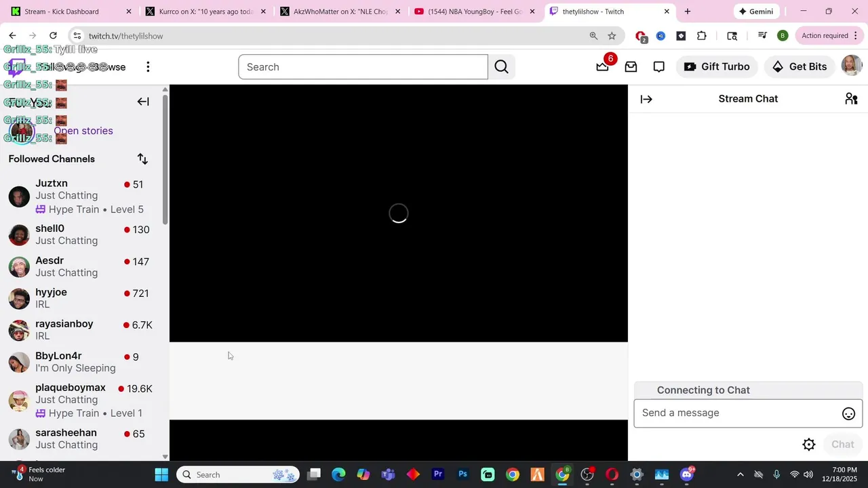This screenshot has width=868, height=488.
Task: Show hidden system tray icons chevron
Action: [x=740, y=474]
